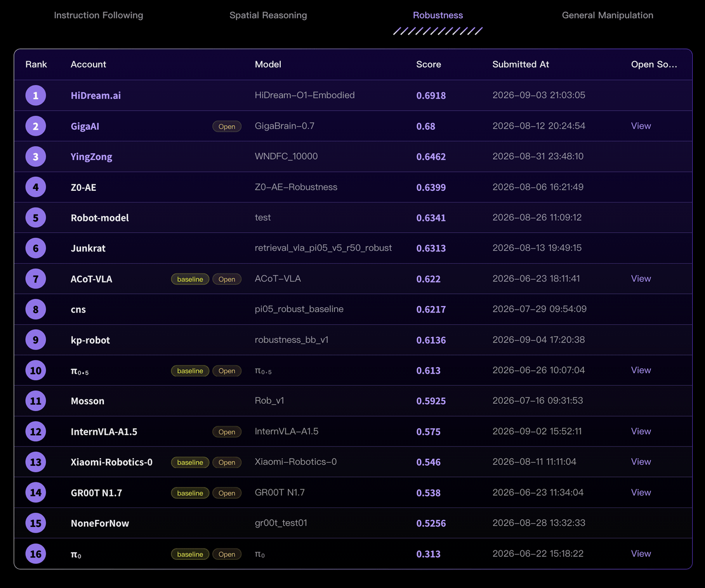This screenshot has width=705, height=588.
Task: Open View link for Xiaomi-Robotics-0
Action: 641,462
